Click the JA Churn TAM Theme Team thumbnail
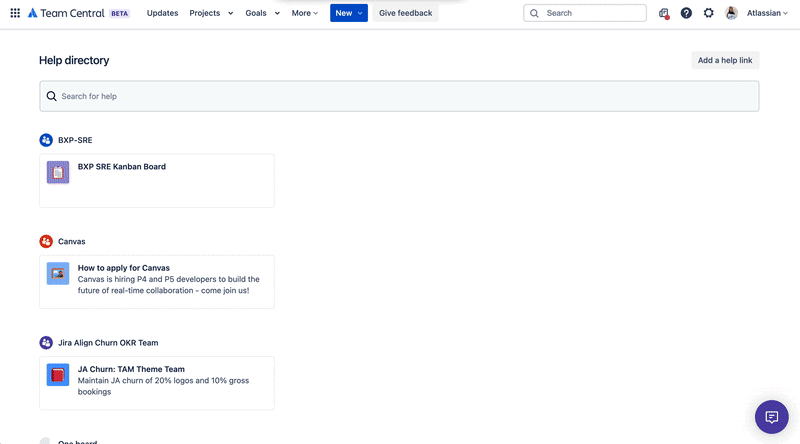 tap(58, 375)
